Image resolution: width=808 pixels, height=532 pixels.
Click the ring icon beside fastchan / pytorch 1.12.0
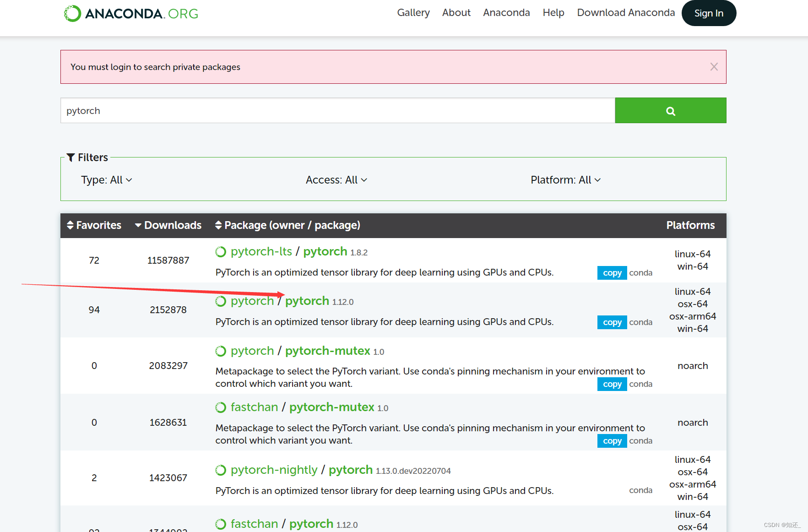(221, 524)
